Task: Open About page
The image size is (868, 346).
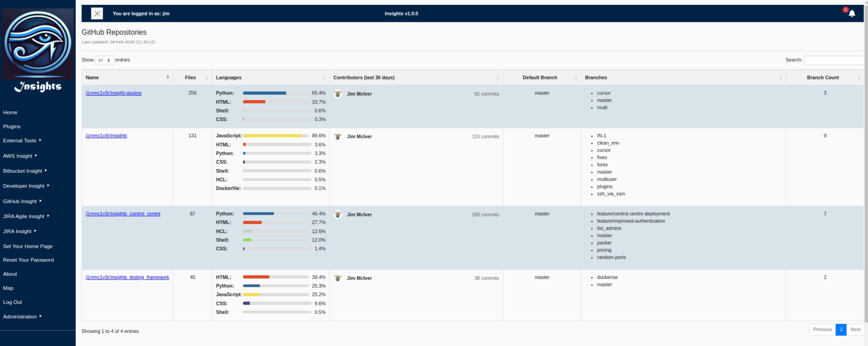Action: [10, 274]
